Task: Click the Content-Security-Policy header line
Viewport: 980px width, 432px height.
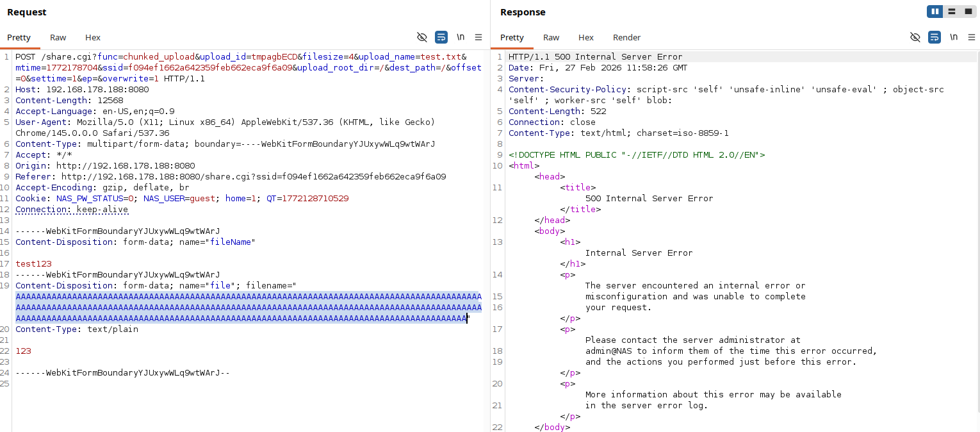Action: (x=726, y=94)
